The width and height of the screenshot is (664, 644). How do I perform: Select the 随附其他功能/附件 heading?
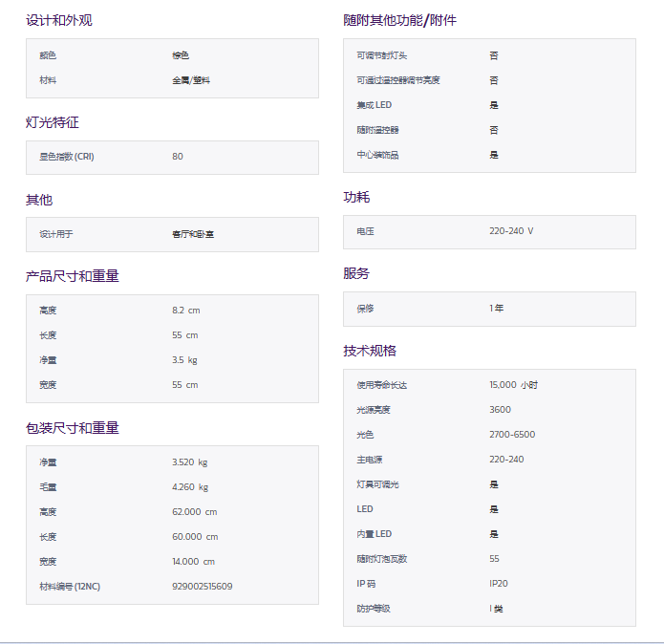[x=399, y=20]
